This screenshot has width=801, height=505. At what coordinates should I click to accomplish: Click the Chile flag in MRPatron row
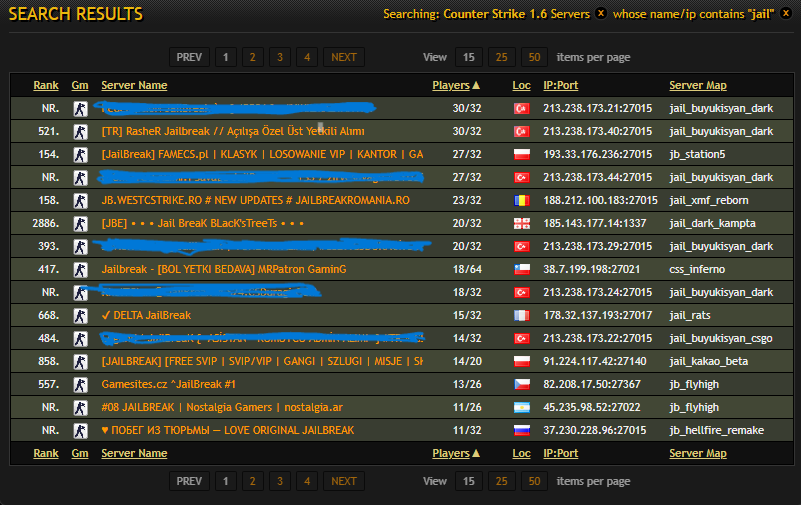click(x=522, y=270)
